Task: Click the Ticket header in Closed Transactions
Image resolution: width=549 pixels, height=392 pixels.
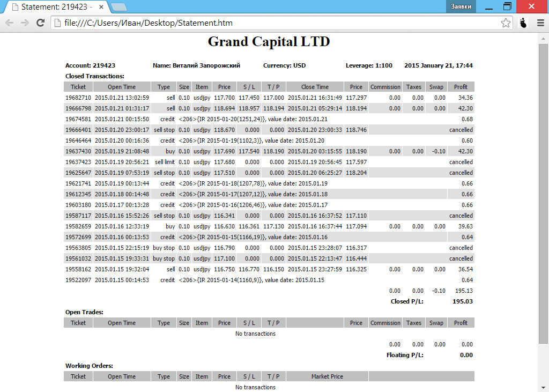Action: [x=78, y=87]
